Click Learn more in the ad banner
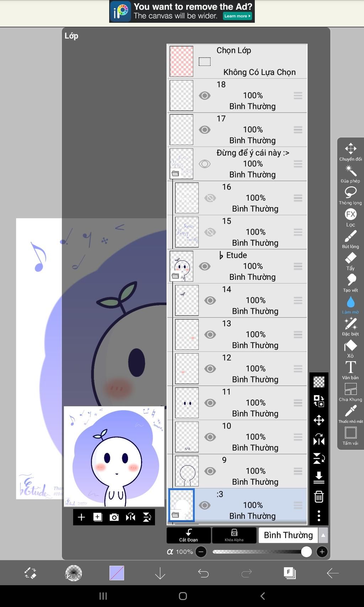Image resolution: width=364 pixels, height=607 pixels. click(x=237, y=16)
